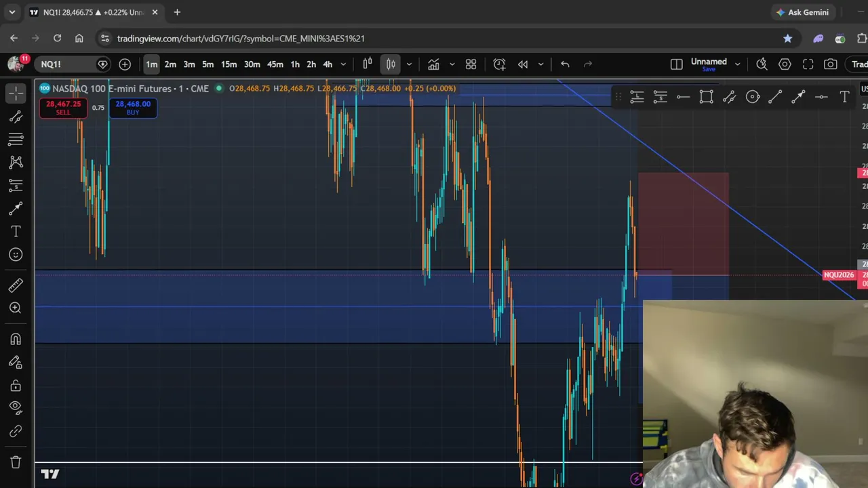The width and height of the screenshot is (868, 488).
Task: Open Fibonacci retracement tools in left sidebar
Action: point(16,140)
